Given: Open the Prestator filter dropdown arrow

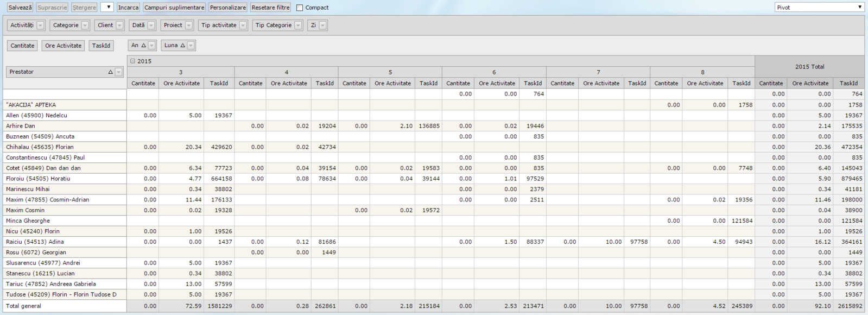Looking at the screenshot, I should 118,72.
